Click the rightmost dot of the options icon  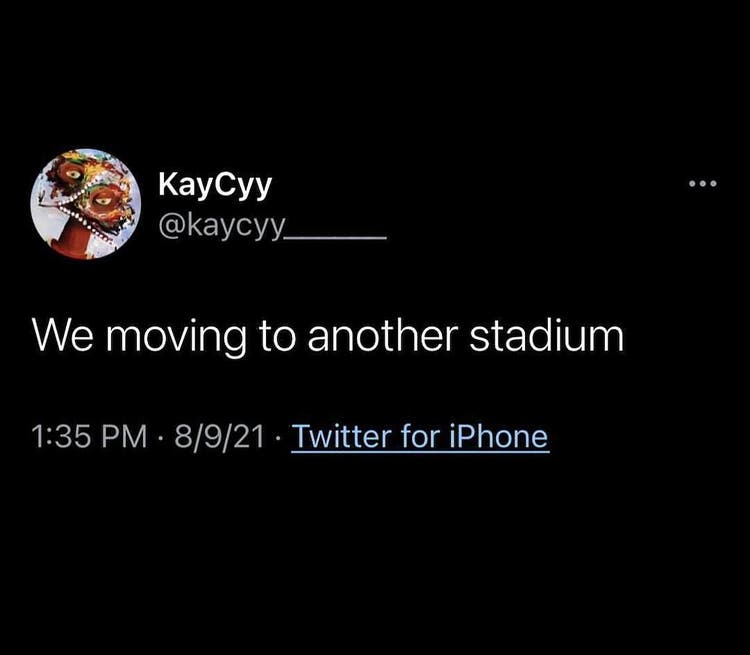[x=714, y=184]
